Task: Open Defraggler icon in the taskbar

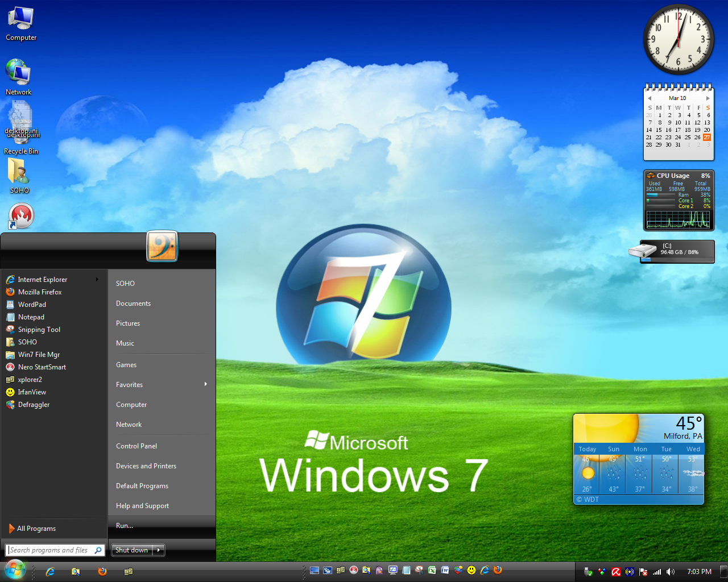Action: click(458, 570)
